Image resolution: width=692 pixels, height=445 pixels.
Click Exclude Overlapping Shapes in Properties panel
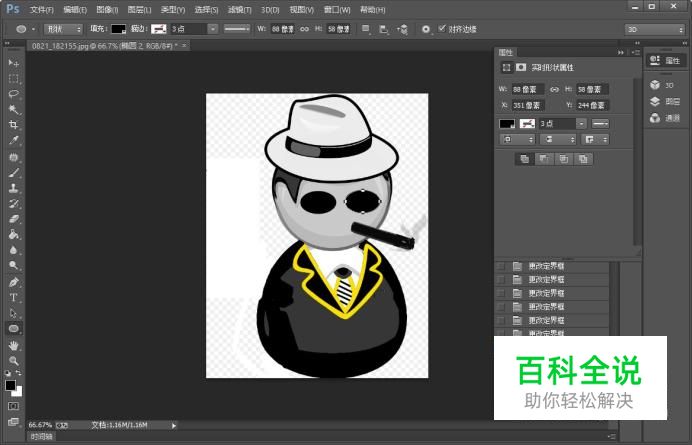583,159
